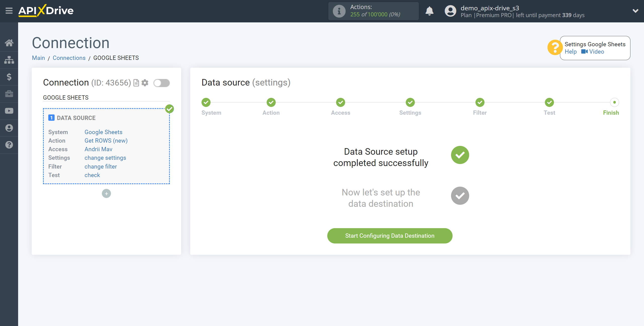Click Start Configuring Data Destination button
The height and width of the screenshot is (326, 644).
[x=390, y=236]
